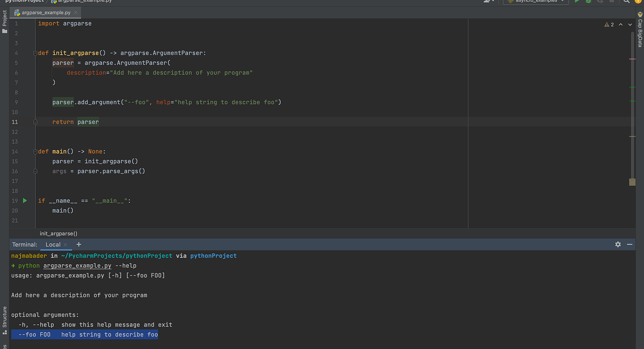The image size is (644, 349).
Task: Open the Cap BigData side panel
Action: click(x=640, y=30)
